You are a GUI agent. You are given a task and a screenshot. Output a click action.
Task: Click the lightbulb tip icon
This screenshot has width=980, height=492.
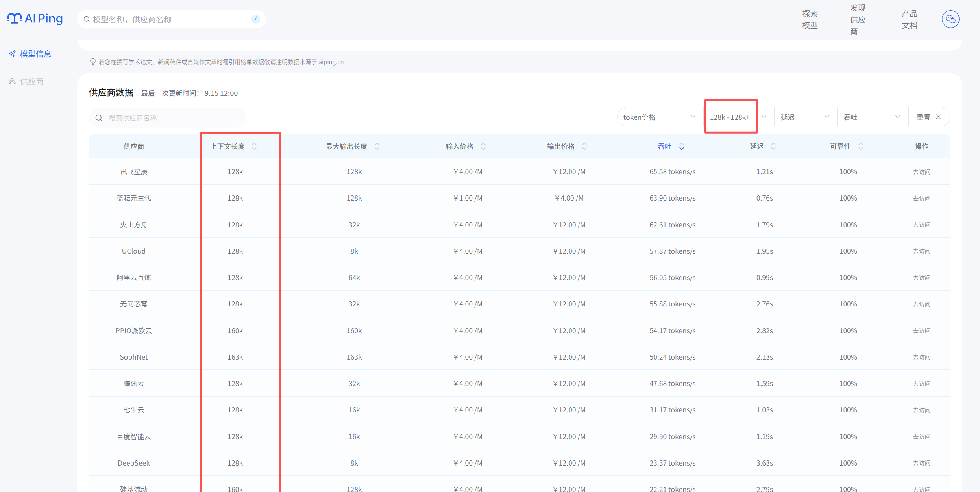click(92, 62)
